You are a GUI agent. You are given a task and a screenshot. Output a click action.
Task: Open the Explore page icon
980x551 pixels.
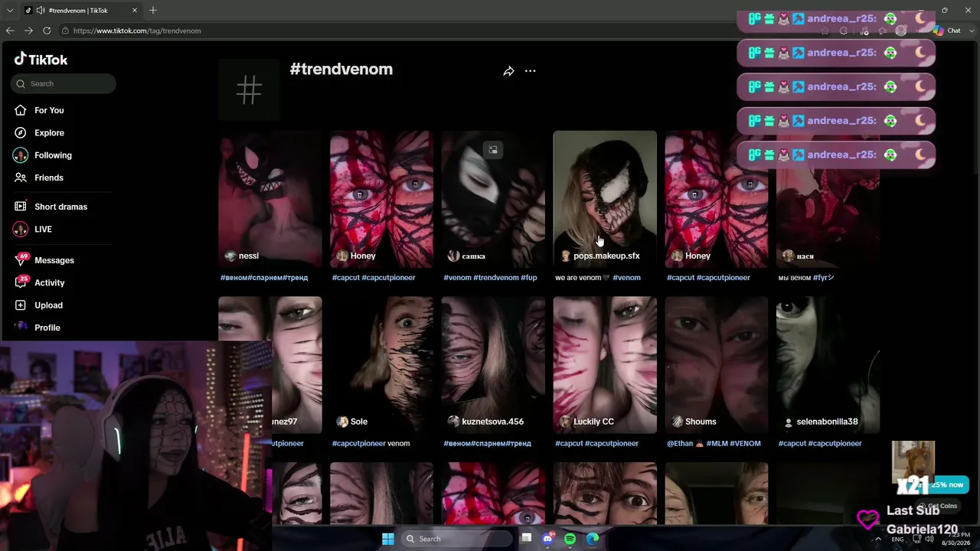[21, 132]
